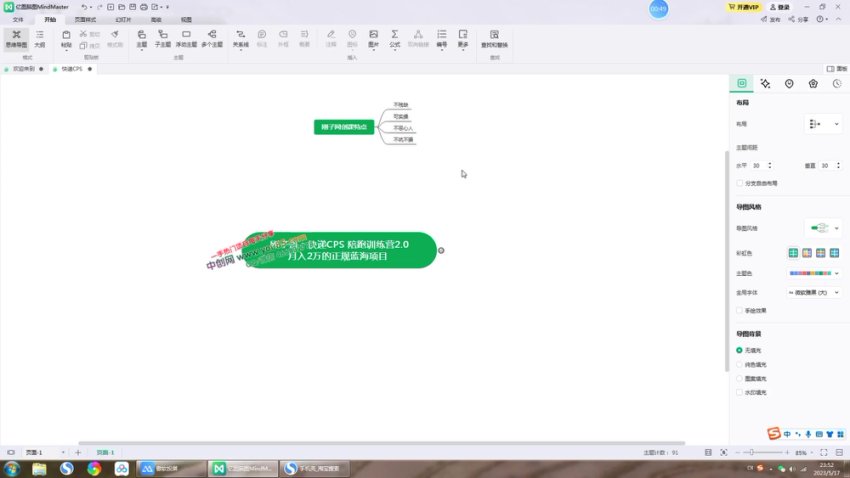Select the page format tab in right panel
Viewport: 850px width, 478px height.
742,83
